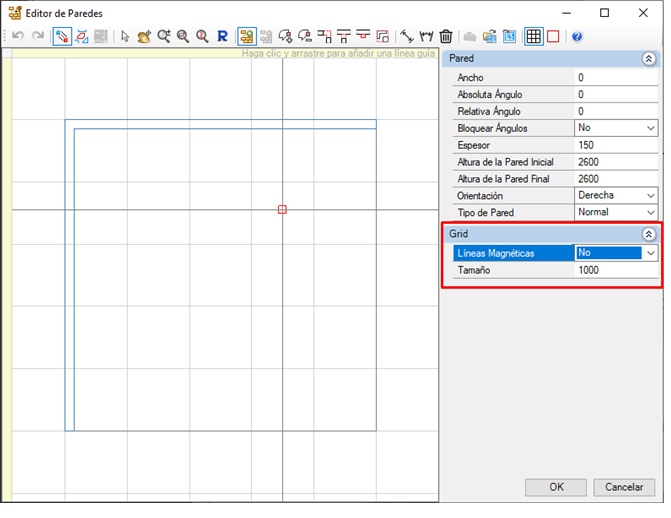Click the Bloquear Ángulos label
This screenshot has width=671, height=518.
492,128
